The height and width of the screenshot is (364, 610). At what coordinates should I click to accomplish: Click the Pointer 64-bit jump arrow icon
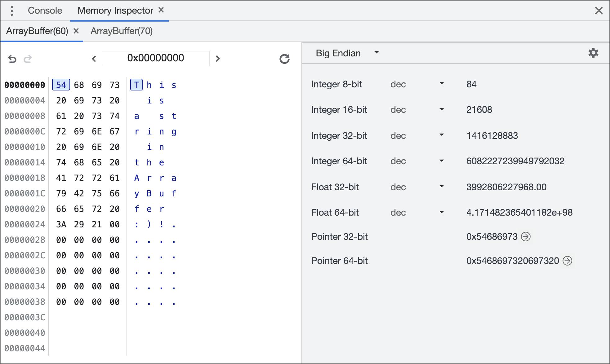[x=568, y=260]
